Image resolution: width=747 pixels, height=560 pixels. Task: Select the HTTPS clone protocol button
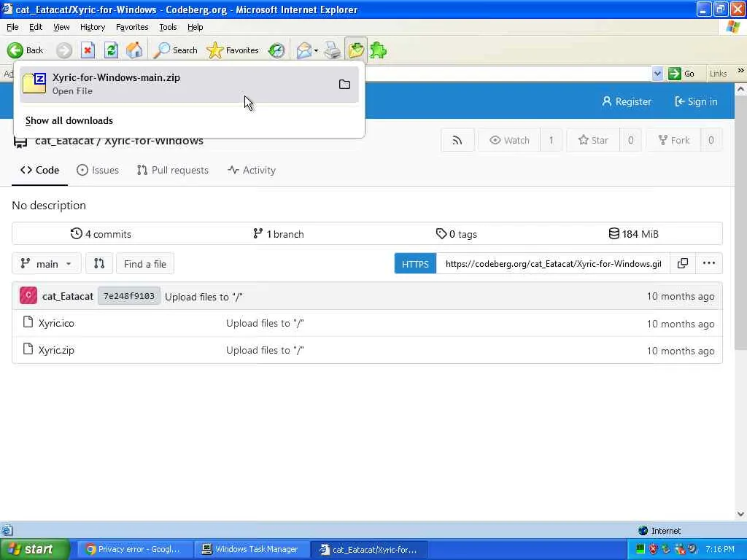tap(415, 264)
